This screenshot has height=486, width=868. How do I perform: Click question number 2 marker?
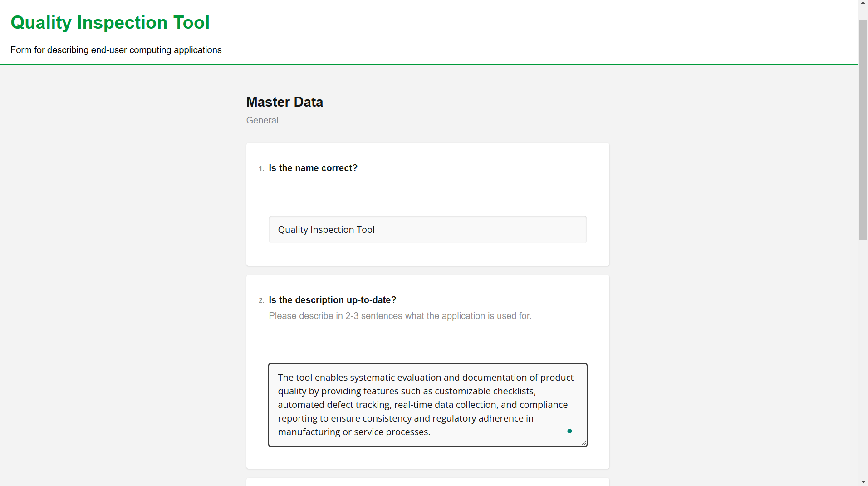pos(261,300)
